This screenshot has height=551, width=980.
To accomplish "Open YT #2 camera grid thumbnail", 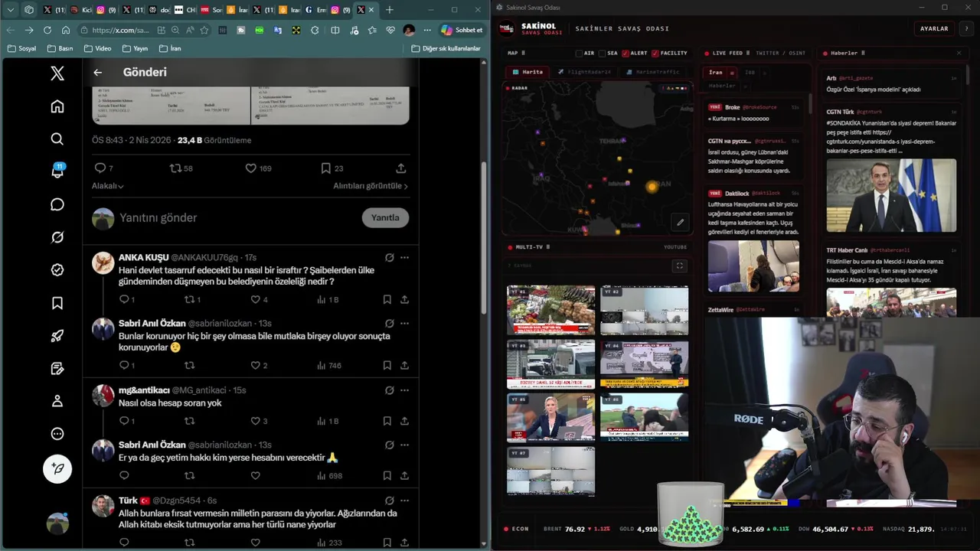I will pos(644,310).
